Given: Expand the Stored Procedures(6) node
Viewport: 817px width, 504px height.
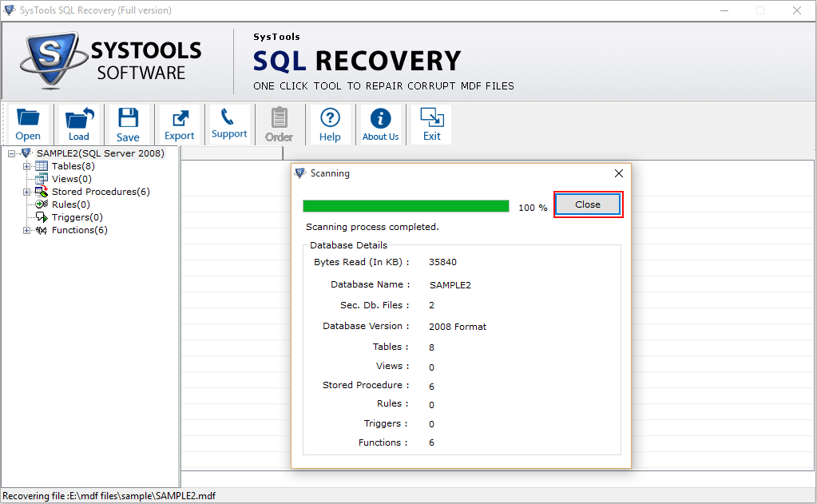Looking at the screenshot, I should (26, 192).
